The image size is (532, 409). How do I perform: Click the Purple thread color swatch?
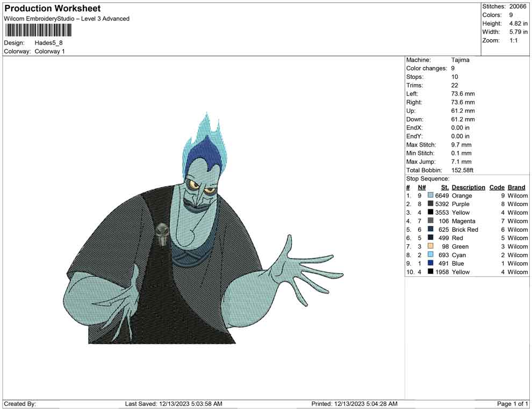click(x=430, y=203)
